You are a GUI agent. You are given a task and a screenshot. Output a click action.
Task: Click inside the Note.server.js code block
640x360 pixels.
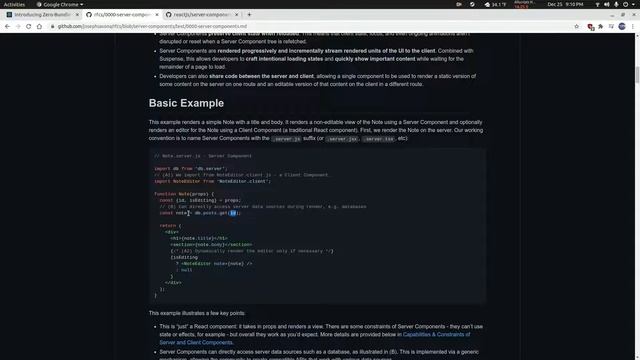317,226
